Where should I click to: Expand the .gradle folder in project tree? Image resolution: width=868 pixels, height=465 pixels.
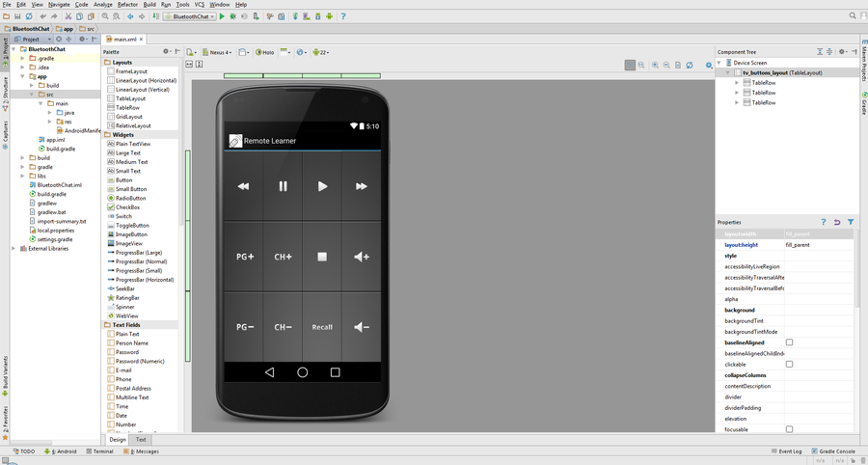click(23, 58)
